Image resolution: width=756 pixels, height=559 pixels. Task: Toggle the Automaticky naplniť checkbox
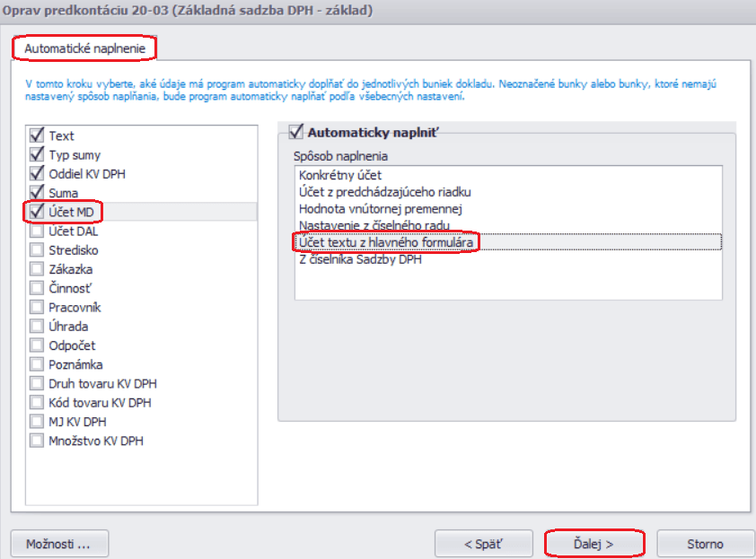294,132
